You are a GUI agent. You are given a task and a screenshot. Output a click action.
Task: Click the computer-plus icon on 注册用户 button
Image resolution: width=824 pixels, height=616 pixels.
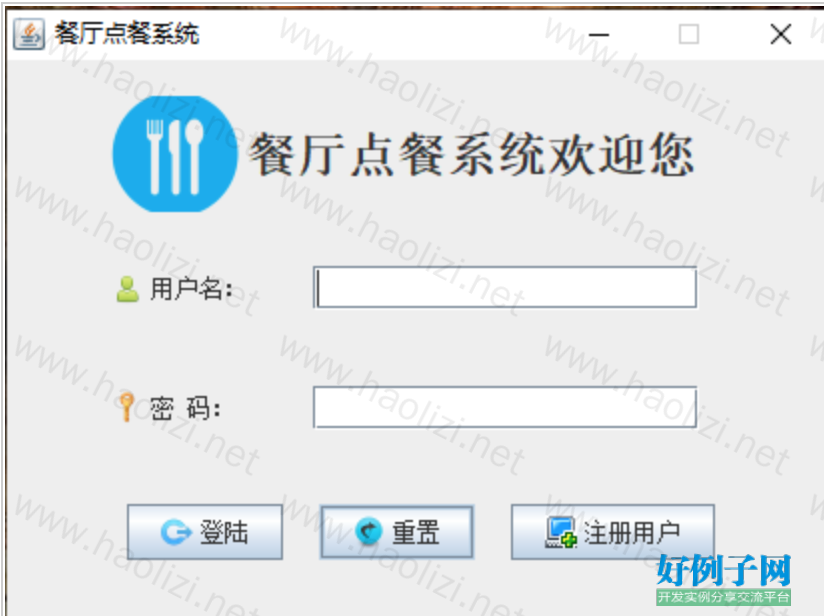pos(560,532)
